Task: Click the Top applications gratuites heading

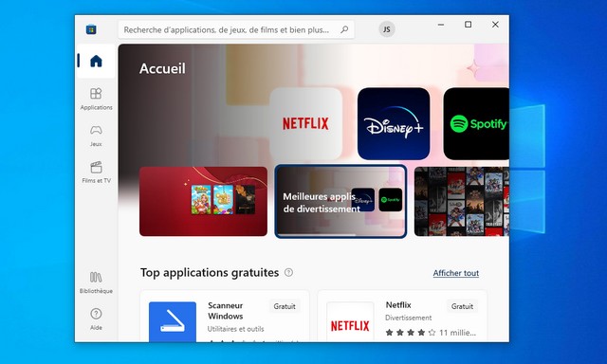Action: point(210,273)
